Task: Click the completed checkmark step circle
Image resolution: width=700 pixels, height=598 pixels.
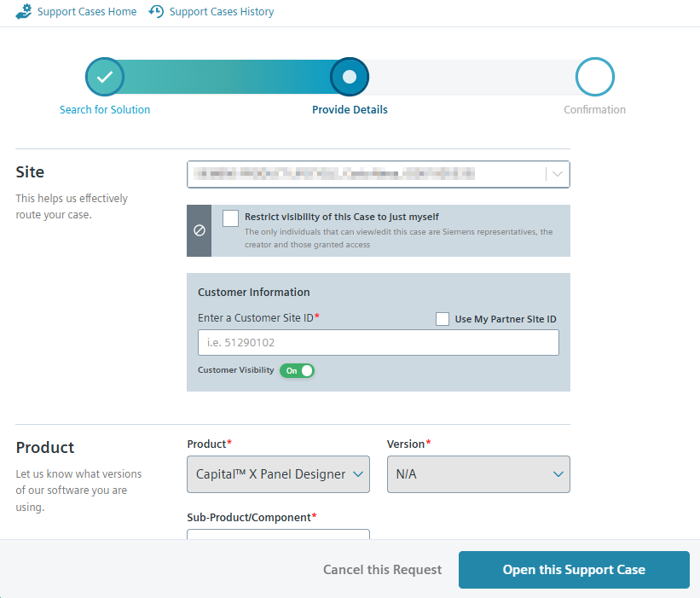Action: [105, 77]
